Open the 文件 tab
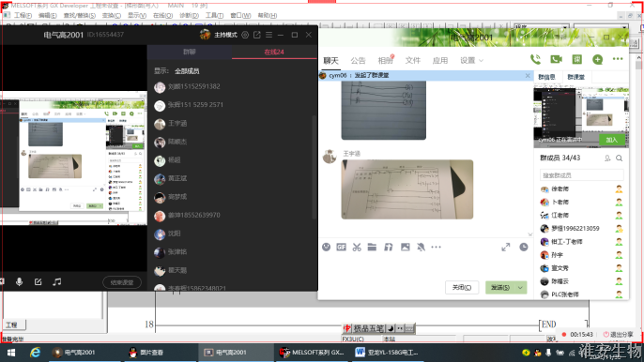This screenshot has width=644, height=362. (413, 61)
